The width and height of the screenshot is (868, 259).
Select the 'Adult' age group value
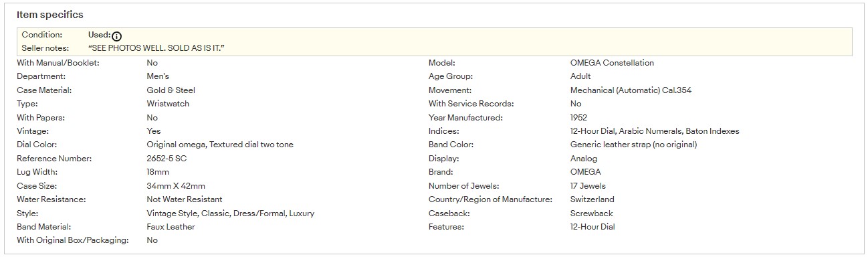(x=580, y=76)
